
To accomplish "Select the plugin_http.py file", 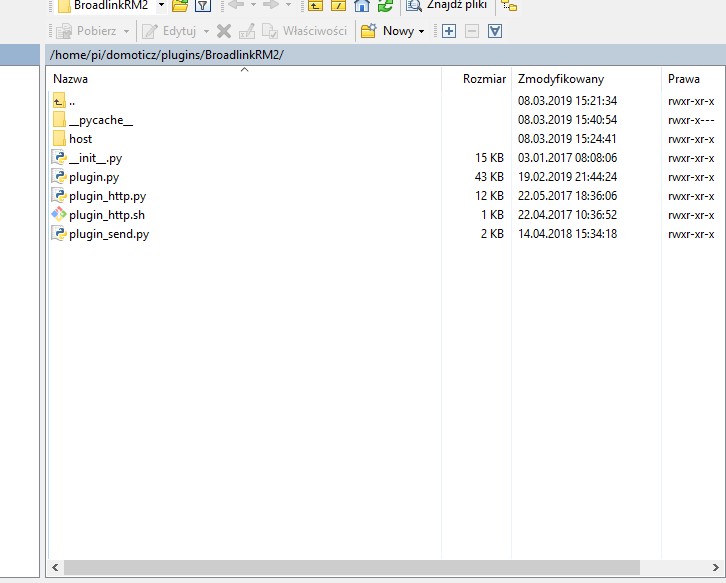I will point(384,196).
